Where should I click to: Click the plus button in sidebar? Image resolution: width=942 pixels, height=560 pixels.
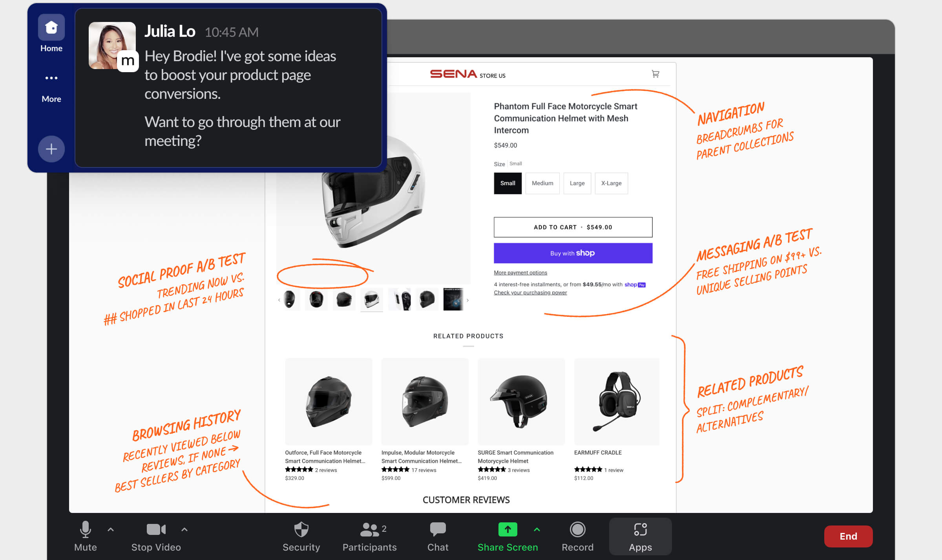[x=51, y=149]
